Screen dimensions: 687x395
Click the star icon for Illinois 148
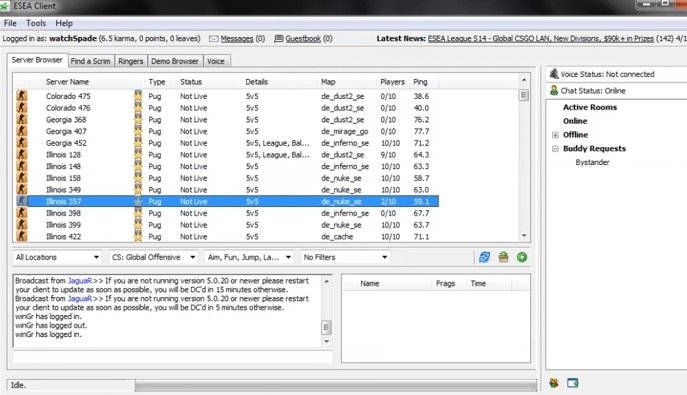coord(138,166)
